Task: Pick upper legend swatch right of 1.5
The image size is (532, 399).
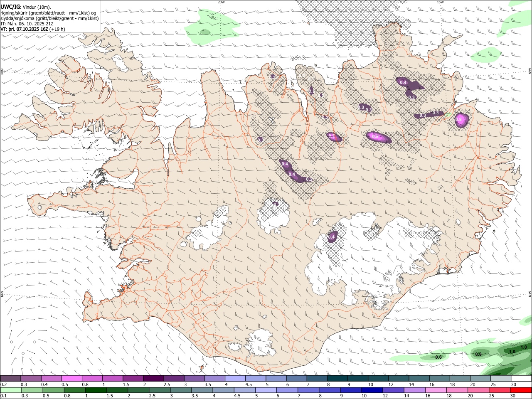Action: click(133, 379)
